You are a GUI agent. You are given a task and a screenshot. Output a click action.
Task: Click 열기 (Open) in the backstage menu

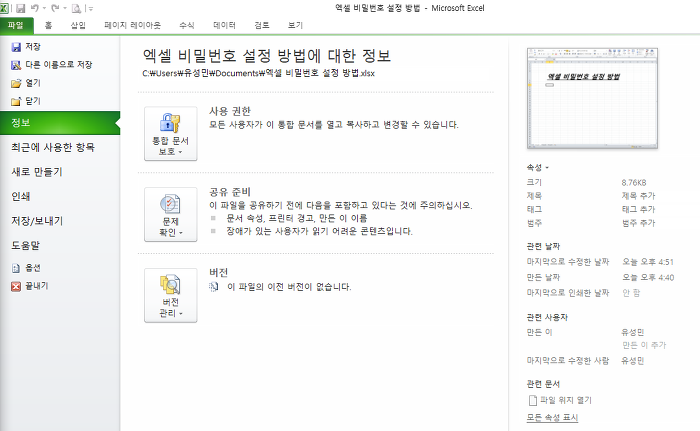(x=26, y=83)
